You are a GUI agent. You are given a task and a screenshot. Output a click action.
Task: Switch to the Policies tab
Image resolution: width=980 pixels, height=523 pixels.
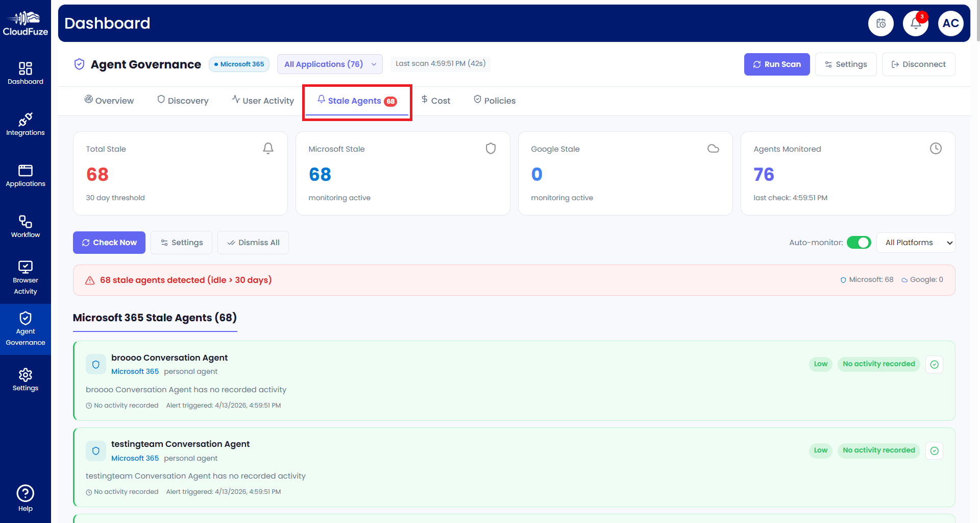tap(495, 101)
